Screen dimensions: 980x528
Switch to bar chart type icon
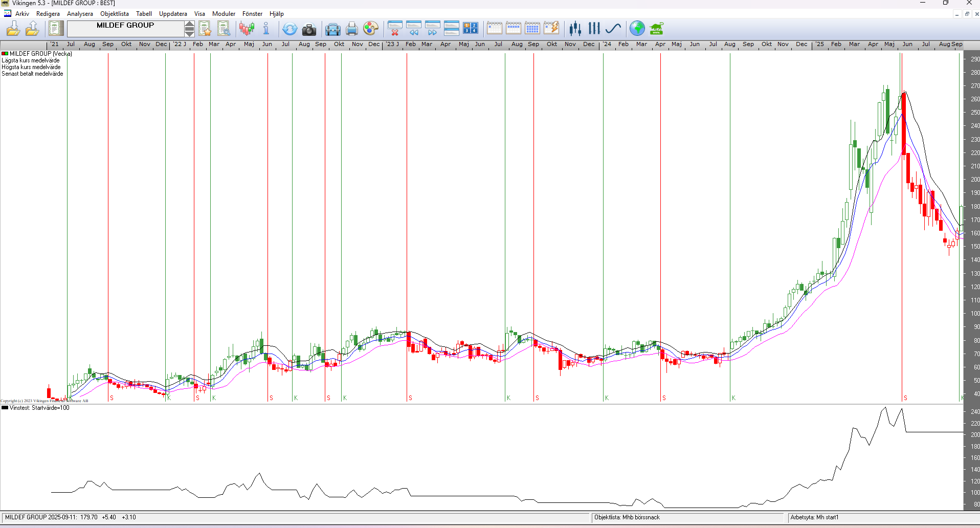click(594, 29)
